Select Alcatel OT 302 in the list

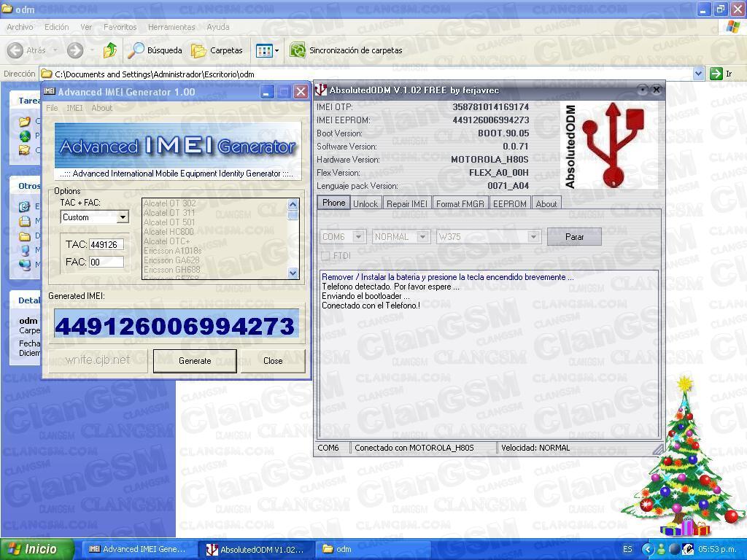pos(169,203)
